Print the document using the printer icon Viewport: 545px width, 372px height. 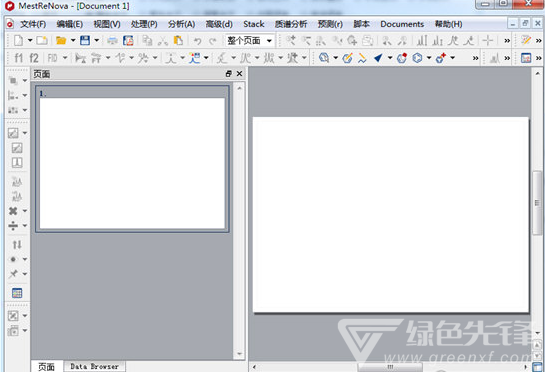coord(112,41)
